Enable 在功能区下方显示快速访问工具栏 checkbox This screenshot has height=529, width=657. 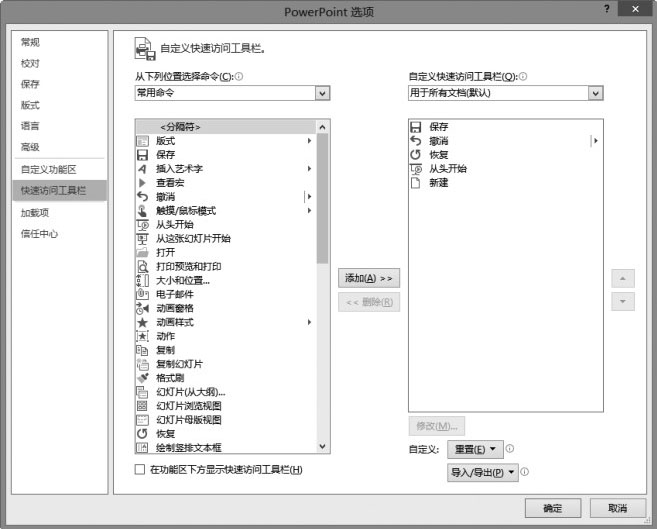click(140, 470)
